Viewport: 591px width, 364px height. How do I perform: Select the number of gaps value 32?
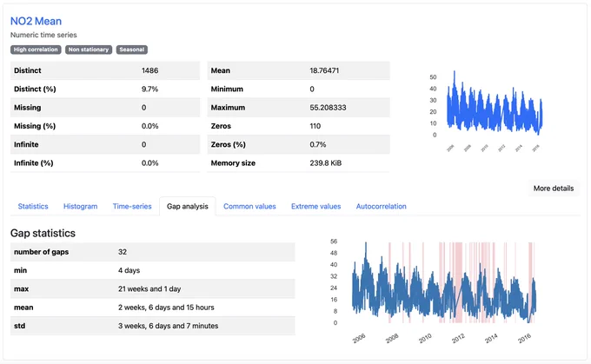point(123,252)
